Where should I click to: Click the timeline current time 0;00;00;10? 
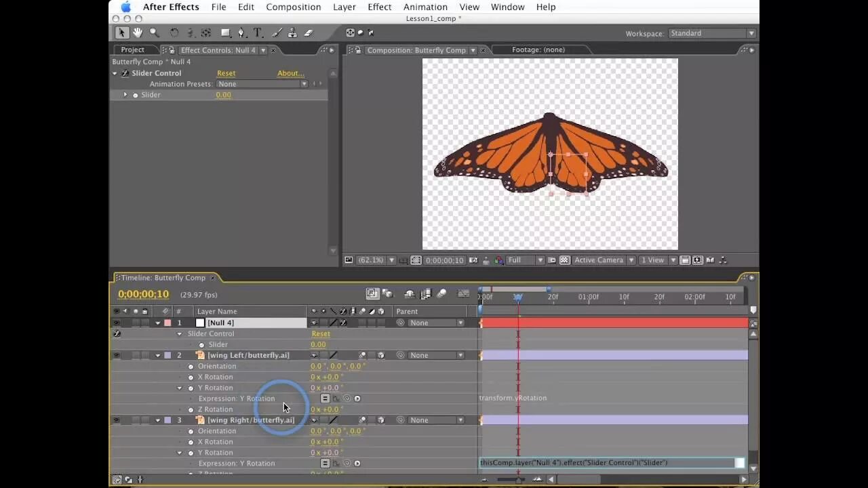[143, 294]
